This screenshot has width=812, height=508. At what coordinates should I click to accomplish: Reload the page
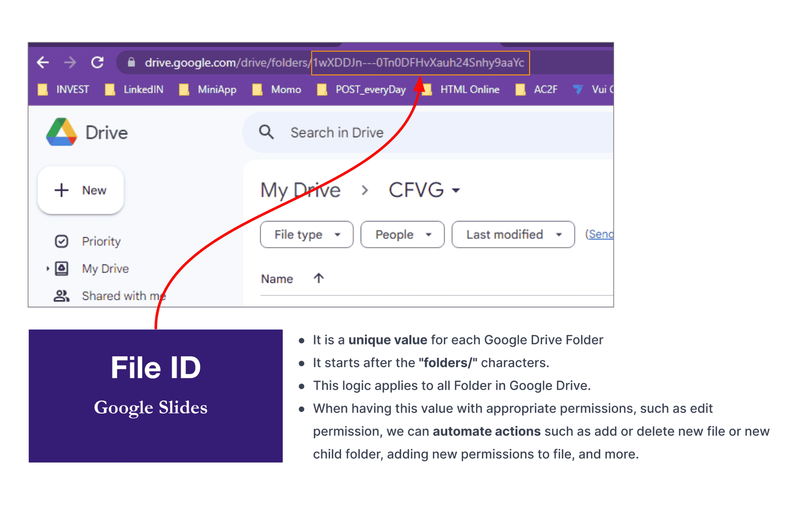[x=97, y=62]
